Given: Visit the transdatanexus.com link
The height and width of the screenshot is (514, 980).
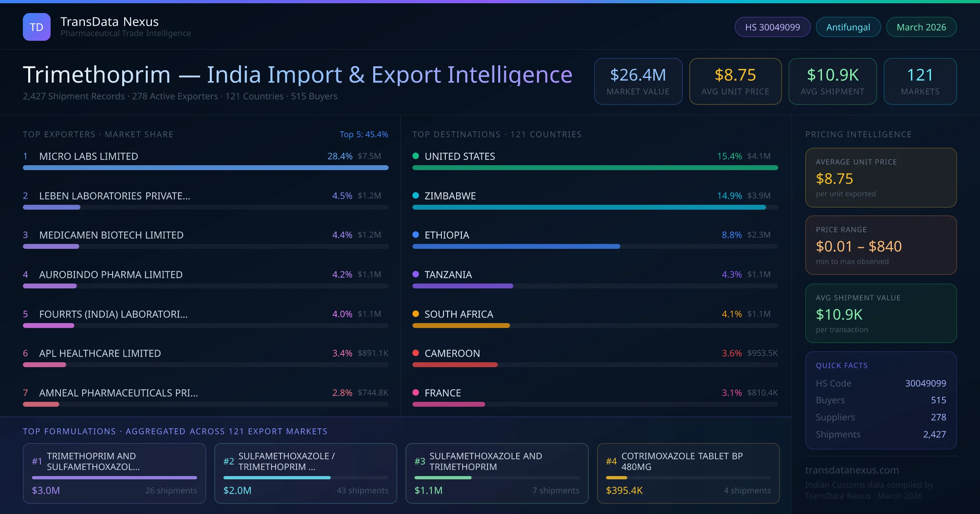Looking at the screenshot, I should [x=851, y=470].
